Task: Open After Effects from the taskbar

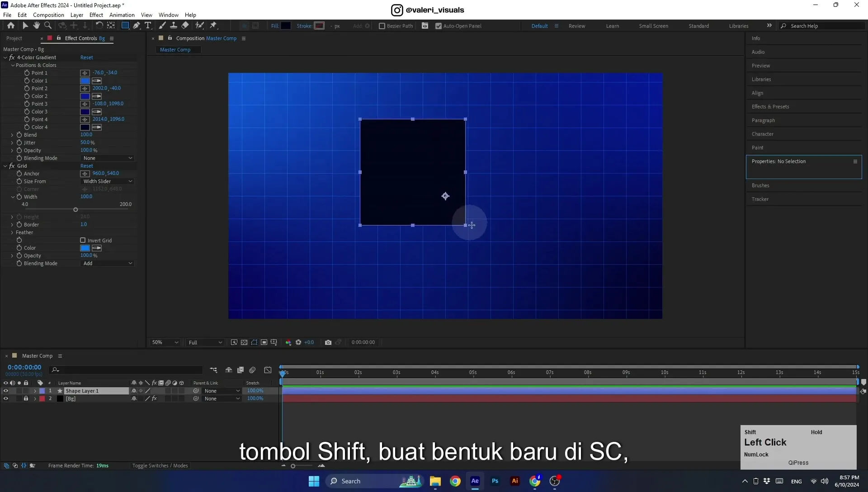Action: (475, 481)
